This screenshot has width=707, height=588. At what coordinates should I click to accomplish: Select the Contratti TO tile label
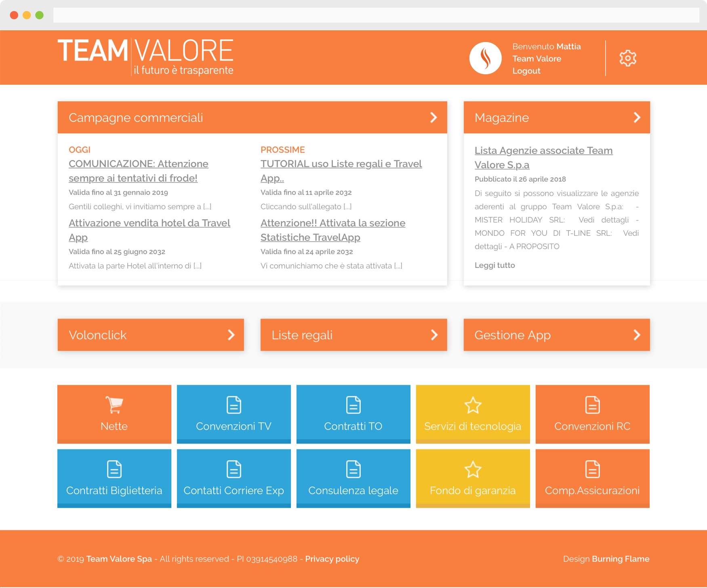click(353, 426)
